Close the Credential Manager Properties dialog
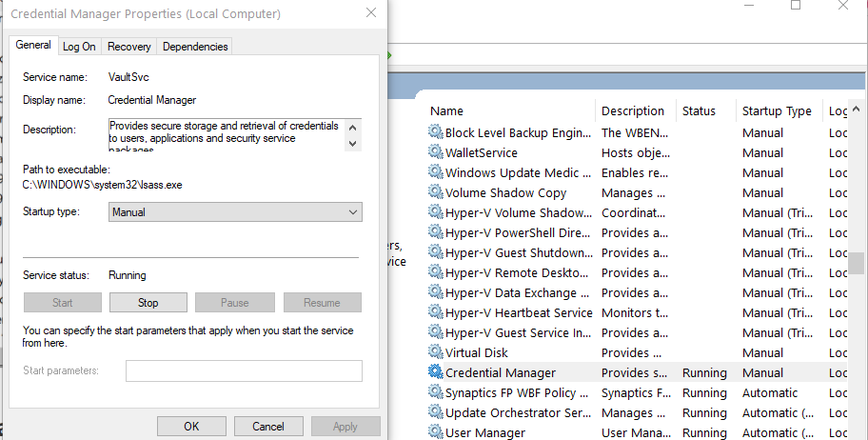868x440 pixels. point(371,12)
